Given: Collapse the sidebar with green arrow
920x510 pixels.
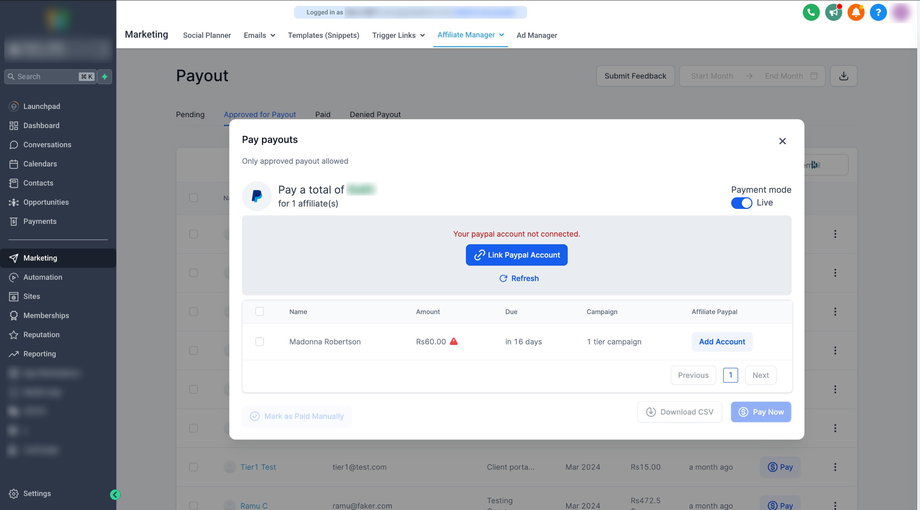Looking at the screenshot, I should (x=115, y=494).
